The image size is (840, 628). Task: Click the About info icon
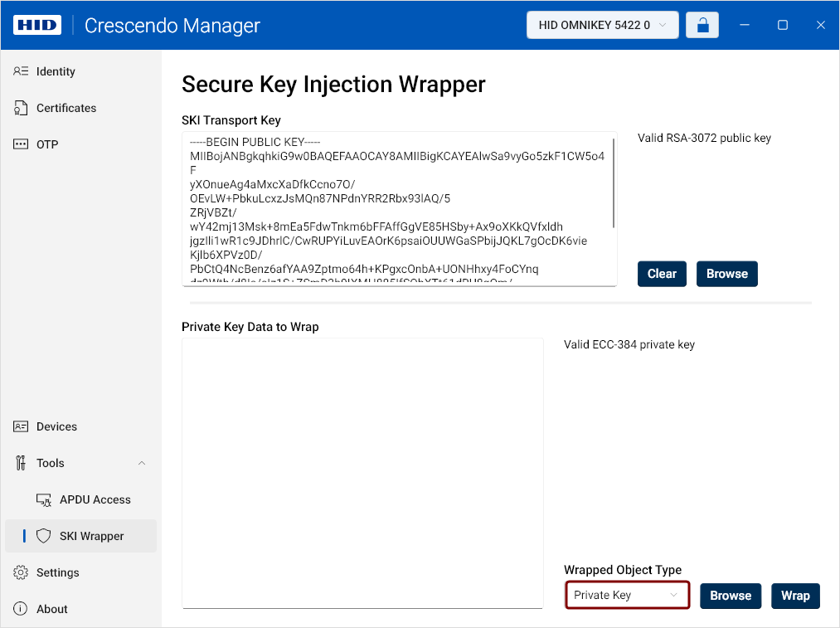coord(21,609)
